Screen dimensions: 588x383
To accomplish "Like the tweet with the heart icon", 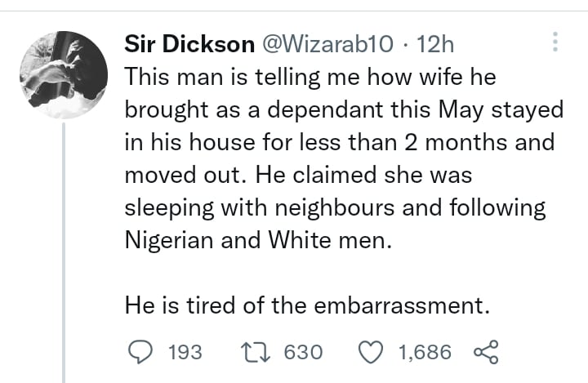I will point(371,352).
